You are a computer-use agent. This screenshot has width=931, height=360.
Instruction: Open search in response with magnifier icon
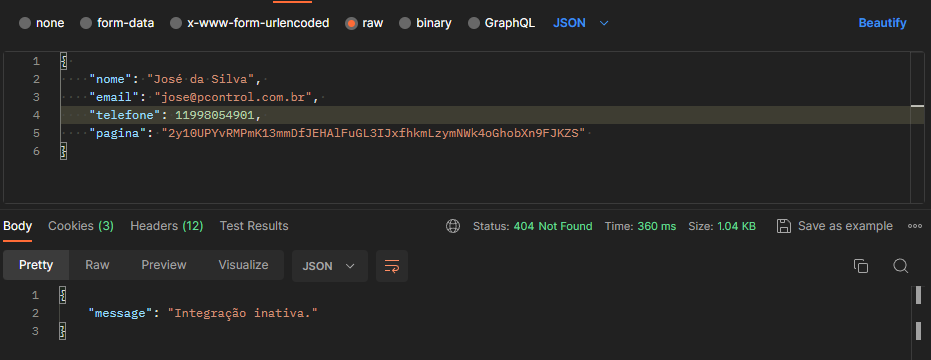(901, 266)
